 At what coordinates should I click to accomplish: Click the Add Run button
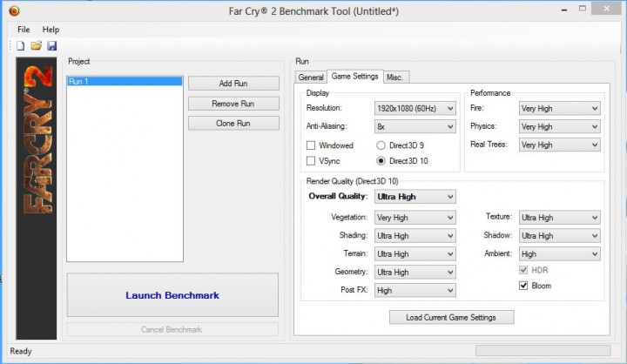click(233, 84)
